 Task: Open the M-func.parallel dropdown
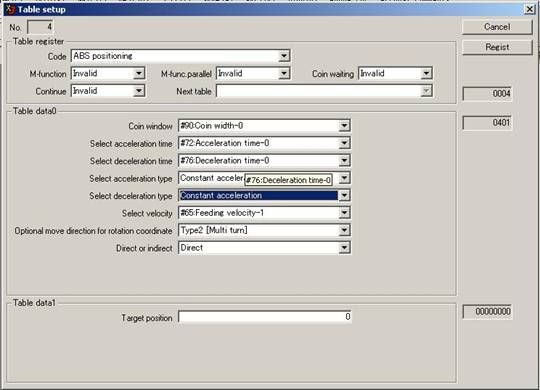284,73
